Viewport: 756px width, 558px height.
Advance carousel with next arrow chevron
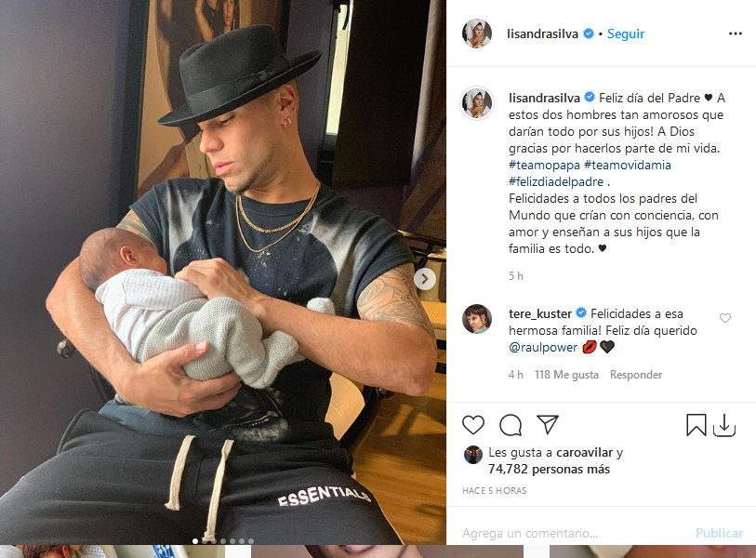click(x=425, y=279)
